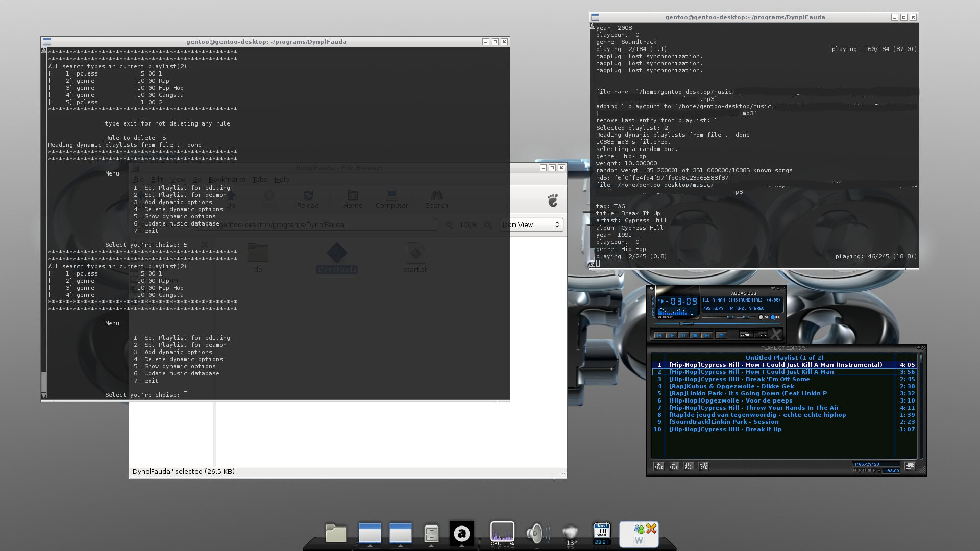Shade the Audacious window with down arrow
The height and width of the screenshot is (551, 980).
tap(773, 289)
